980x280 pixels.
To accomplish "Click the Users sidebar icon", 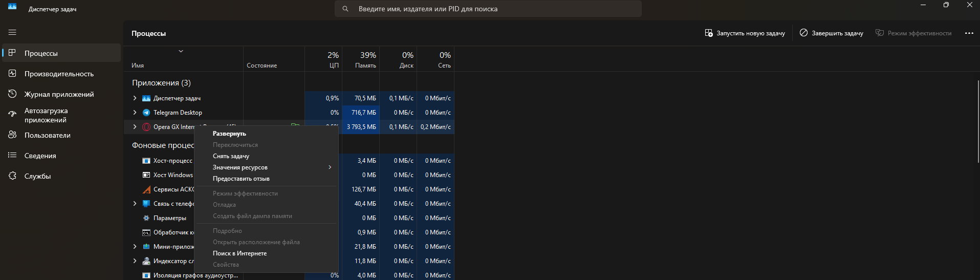I will 12,135.
